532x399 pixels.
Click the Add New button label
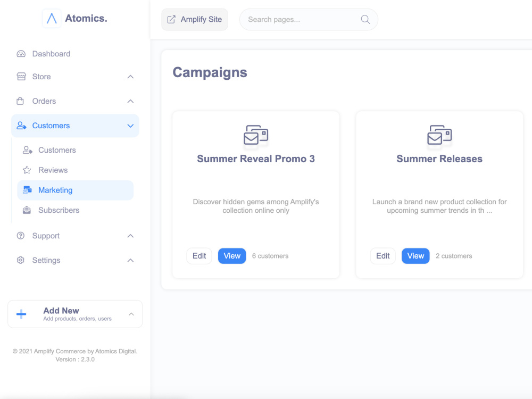point(61,311)
